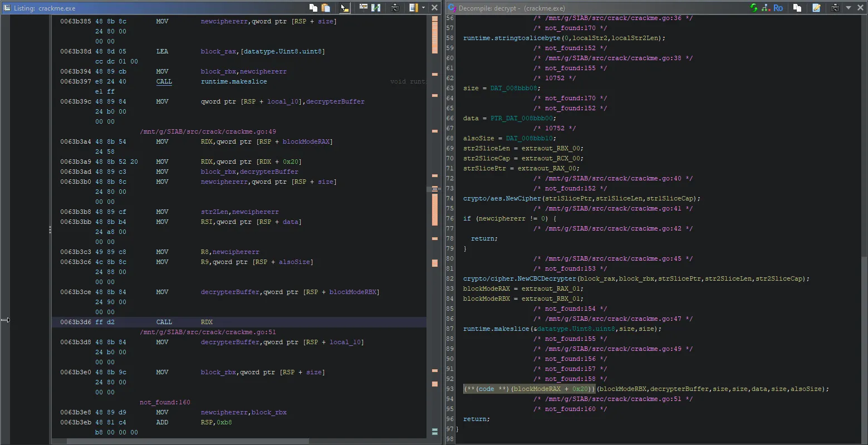Take a snapshot of the Decompile window
Viewport: 868px width, 445px height.
pyautogui.click(x=835, y=8)
